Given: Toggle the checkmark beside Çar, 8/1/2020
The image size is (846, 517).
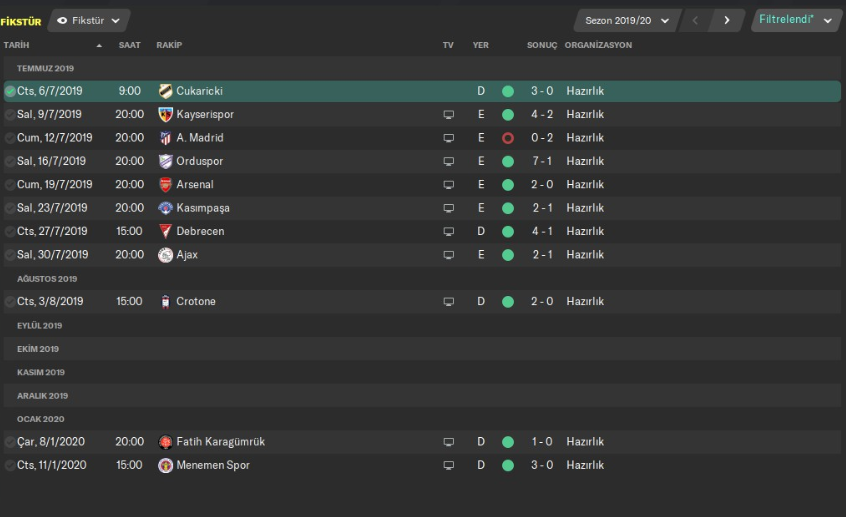Looking at the screenshot, I should pyautogui.click(x=10, y=442).
